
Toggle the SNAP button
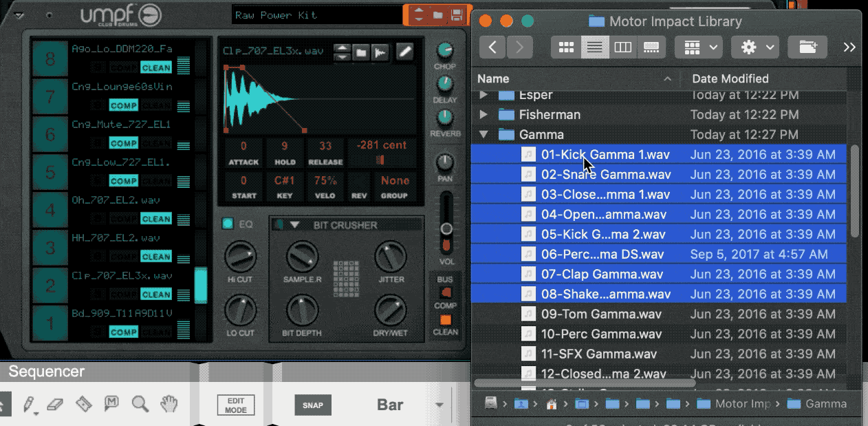[x=313, y=405]
